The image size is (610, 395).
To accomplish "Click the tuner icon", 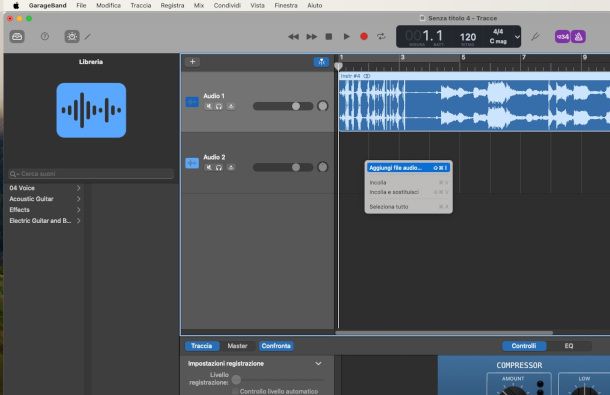I will (x=535, y=37).
